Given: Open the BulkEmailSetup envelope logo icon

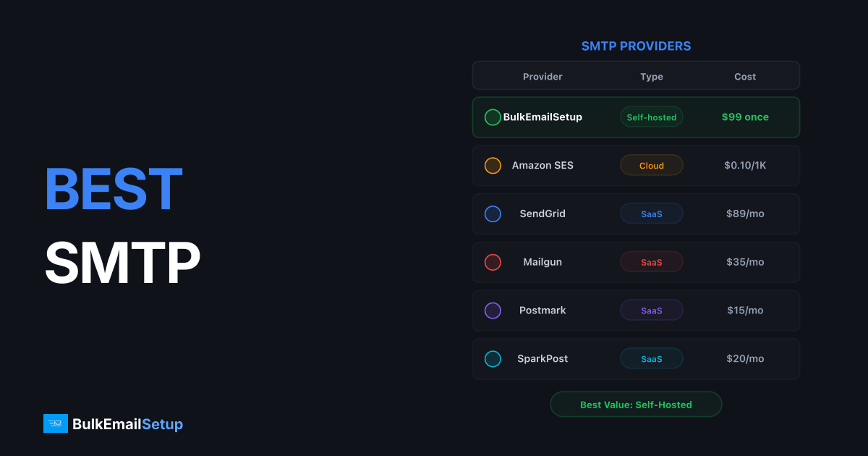Looking at the screenshot, I should click(x=54, y=423).
